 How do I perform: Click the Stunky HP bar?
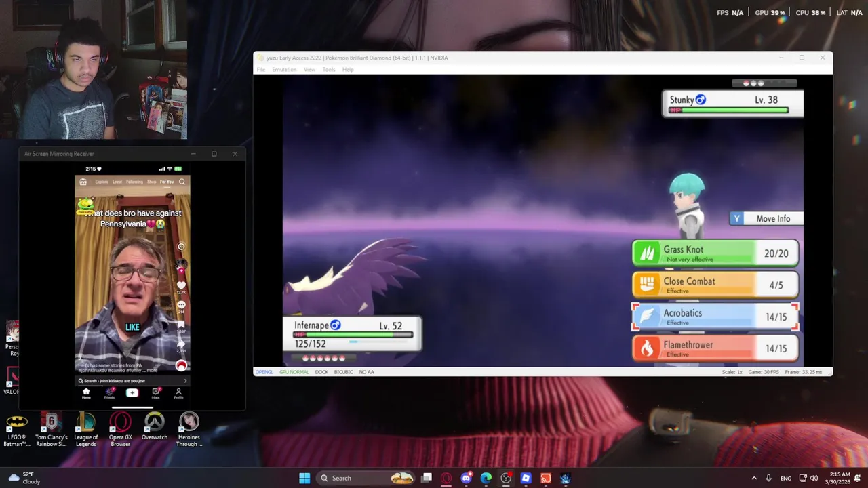729,110
